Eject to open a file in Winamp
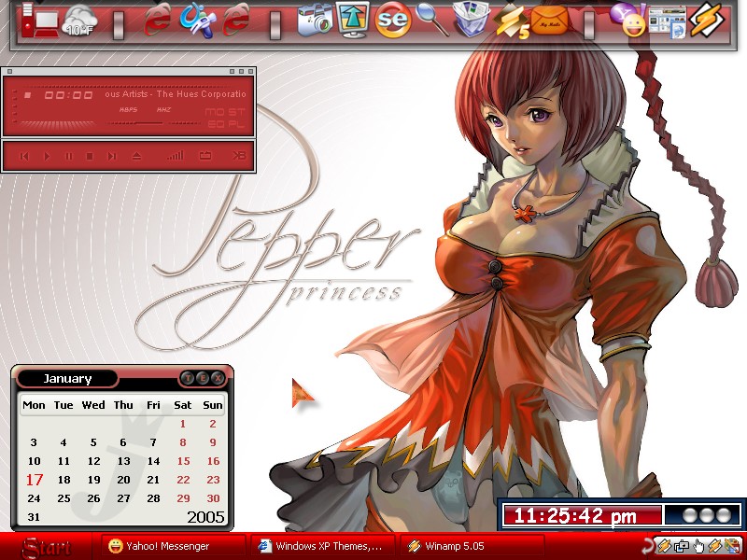Viewport: 747px width, 560px height. (x=136, y=156)
